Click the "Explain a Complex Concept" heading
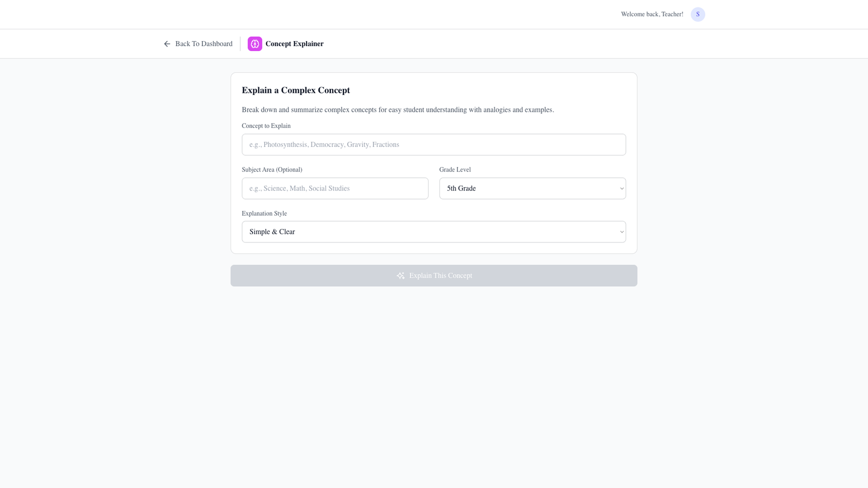Image resolution: width=868 pixels, height=488 pixels. tap(296, 90)
